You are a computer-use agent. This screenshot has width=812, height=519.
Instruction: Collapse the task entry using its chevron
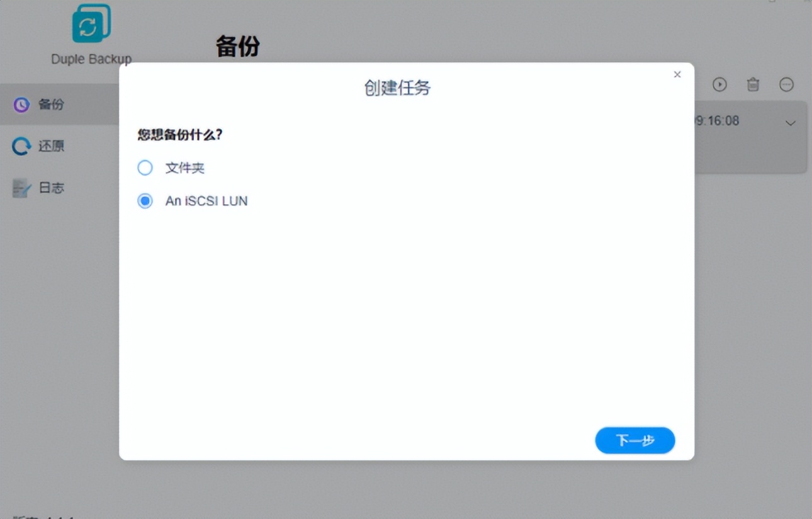[792, 123]
